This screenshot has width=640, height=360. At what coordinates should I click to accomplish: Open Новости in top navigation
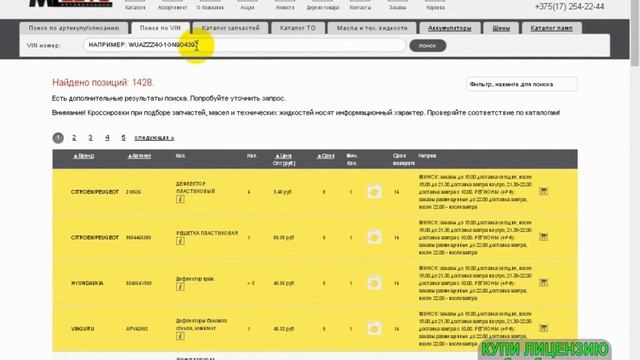pos(285,7)
